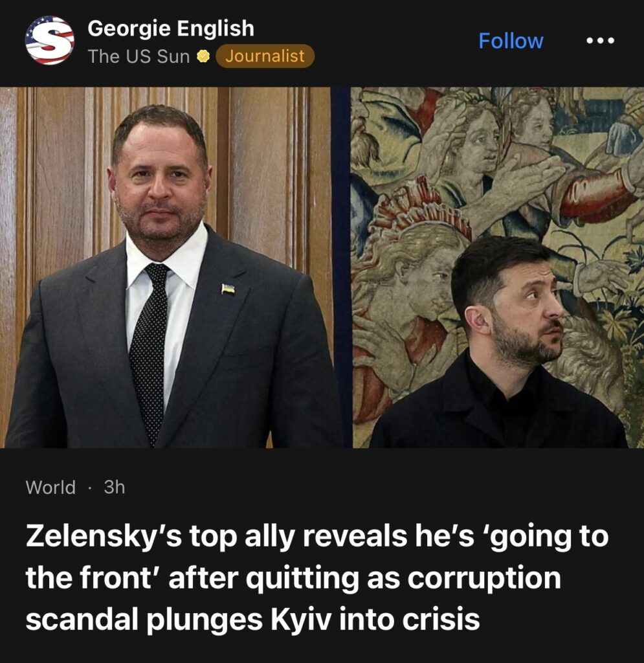The height and width of the screenshot is (663, 644).
Task: Click the Journalist tag badge
Action: (x=265, y=56)
